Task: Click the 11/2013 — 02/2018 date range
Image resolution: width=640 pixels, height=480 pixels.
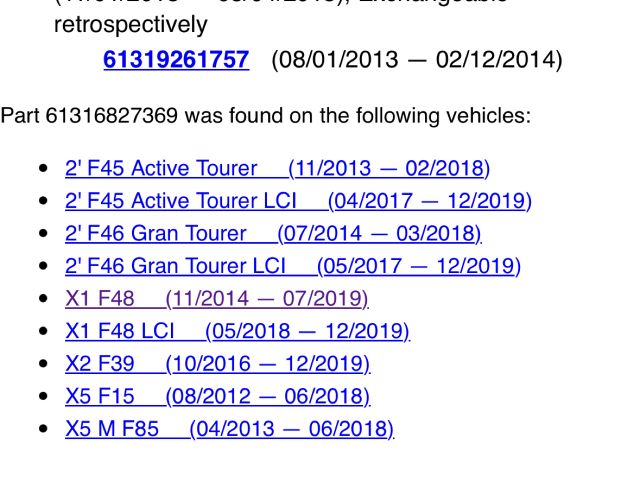Action: coord(388,168)
